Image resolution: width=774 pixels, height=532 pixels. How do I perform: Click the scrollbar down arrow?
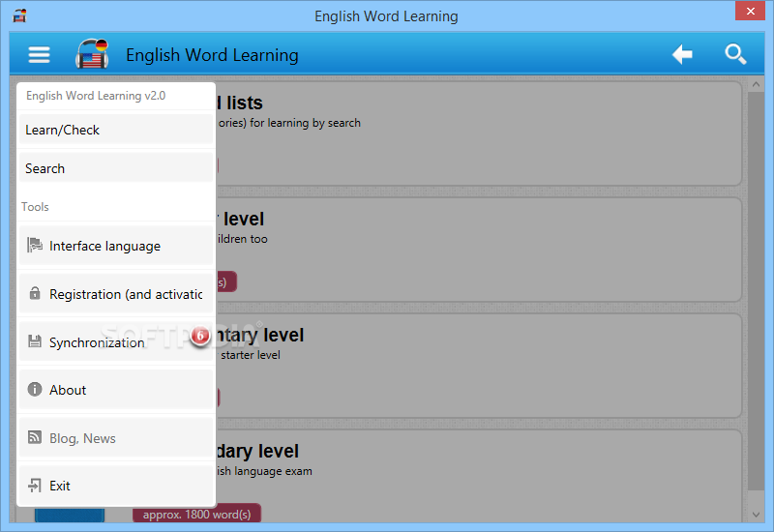coord(756,515)
